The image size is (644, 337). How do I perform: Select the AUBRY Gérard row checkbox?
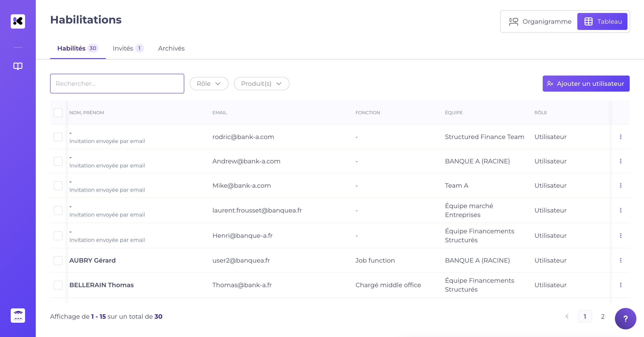pyautogui.click(x=58, y=261)
